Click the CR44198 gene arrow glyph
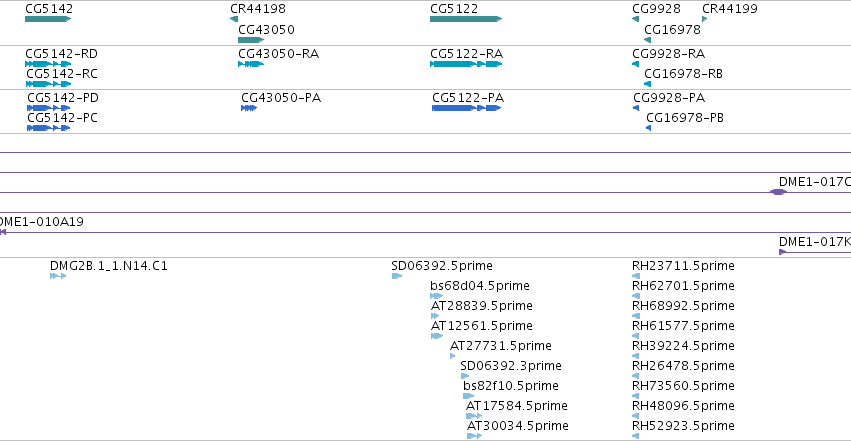This screenshot has height=441, width=851. tap(234, 19)
